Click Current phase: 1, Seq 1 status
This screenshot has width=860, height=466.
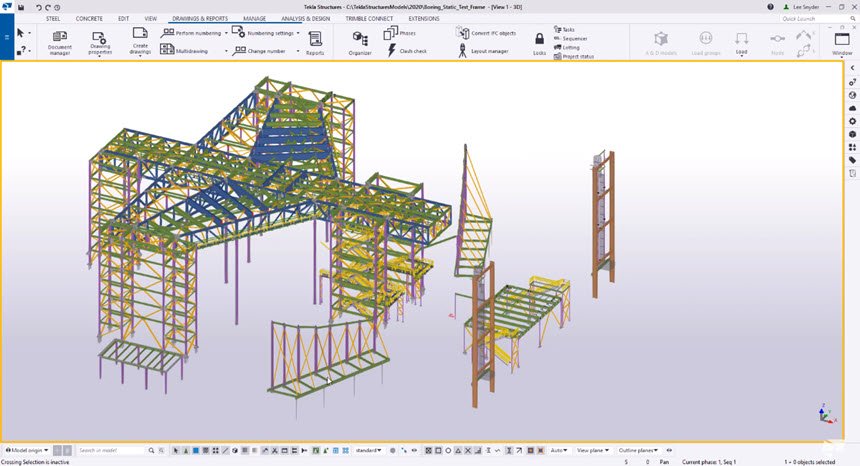[x=709, y=462]
